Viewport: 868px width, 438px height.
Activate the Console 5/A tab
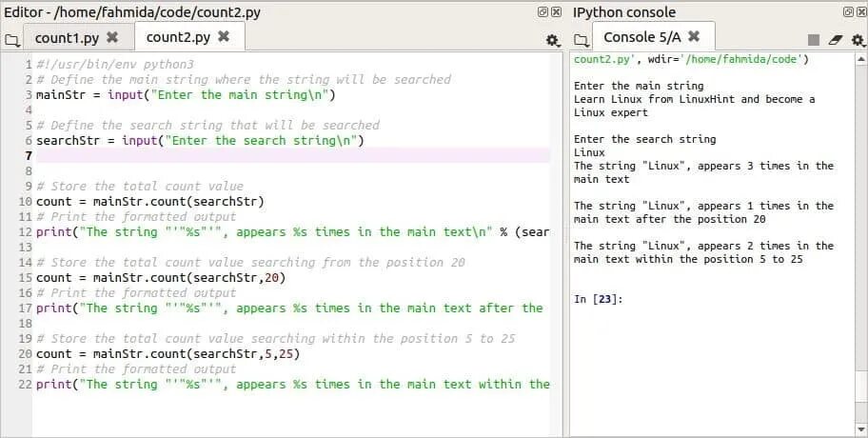[642, 37]
